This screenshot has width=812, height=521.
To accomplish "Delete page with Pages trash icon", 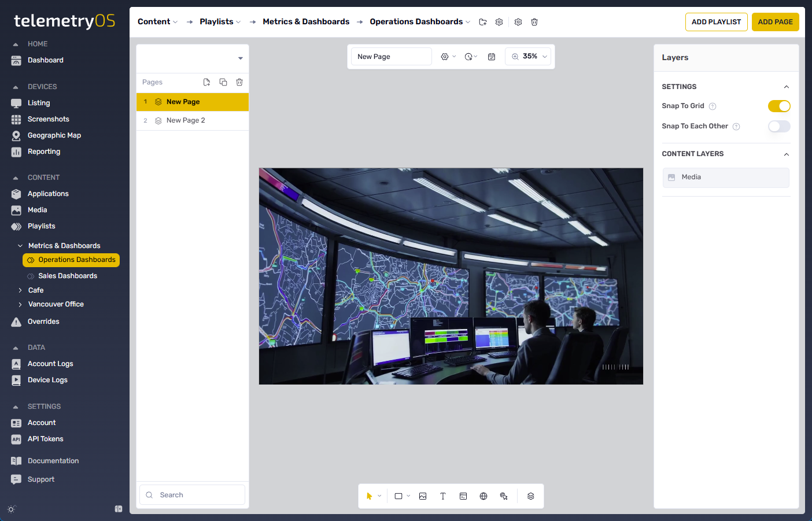I will pos(239,82).
